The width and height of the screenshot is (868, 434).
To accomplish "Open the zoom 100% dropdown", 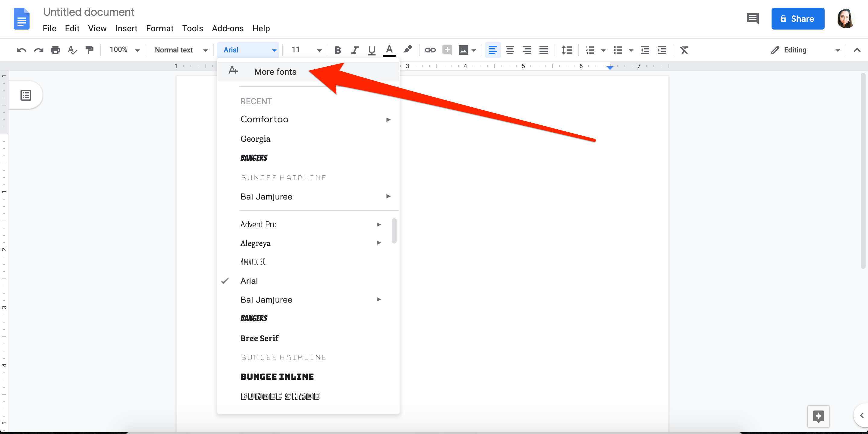I will click(124, 50).
